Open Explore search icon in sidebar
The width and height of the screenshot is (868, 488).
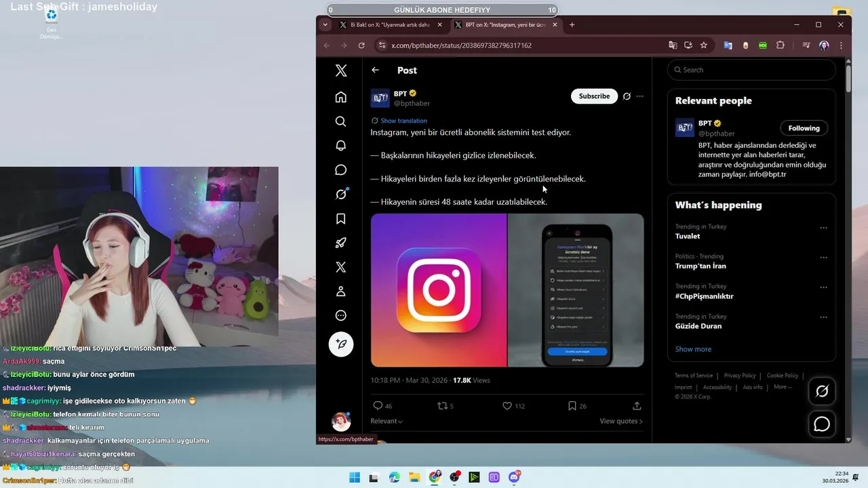pos(341,121)
